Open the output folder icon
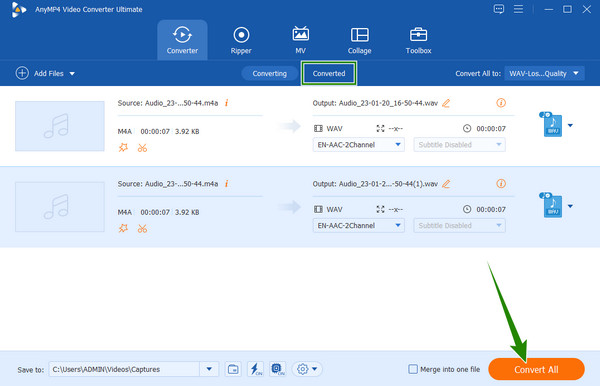Image resolution: width=600 pixels, height=386 pixels. pyautogui.click(x=233, y=369)
